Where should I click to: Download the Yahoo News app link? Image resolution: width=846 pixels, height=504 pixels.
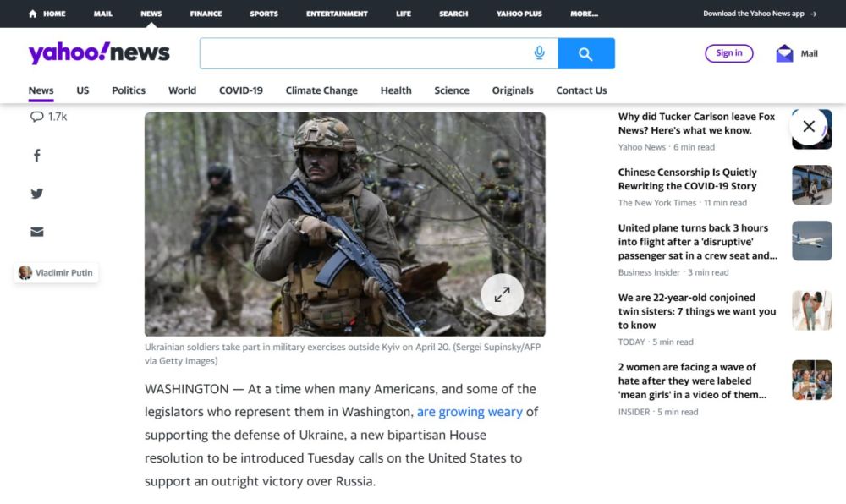tap(759, 14)
